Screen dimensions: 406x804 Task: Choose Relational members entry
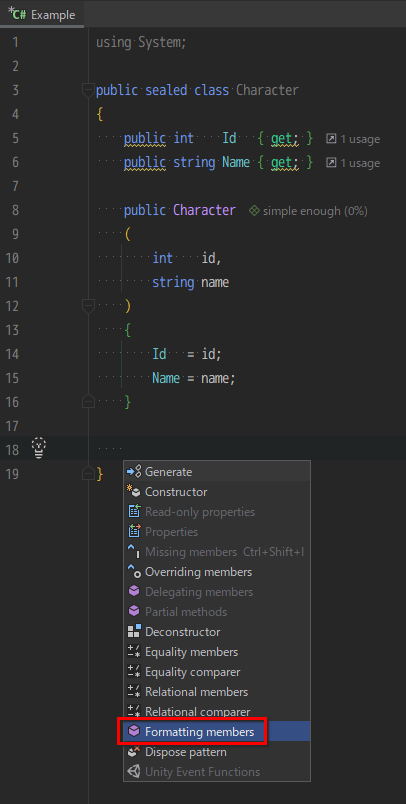tap(217, 692)
